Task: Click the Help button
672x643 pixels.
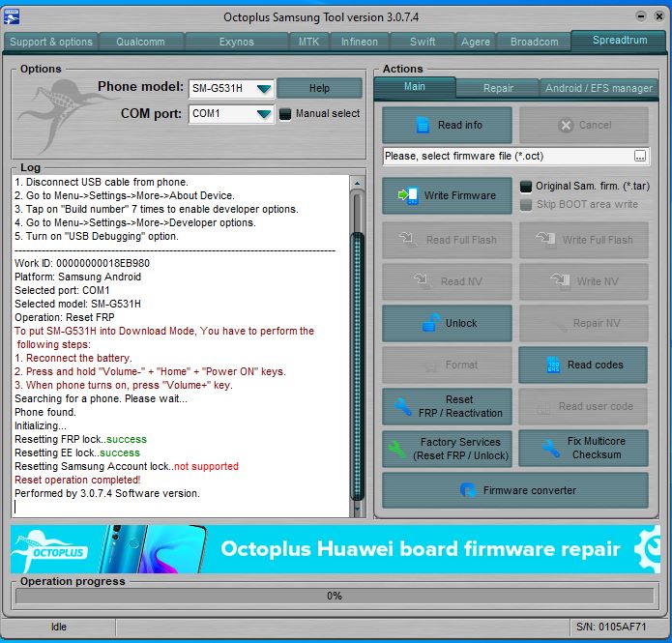Action: click(319, 88)
